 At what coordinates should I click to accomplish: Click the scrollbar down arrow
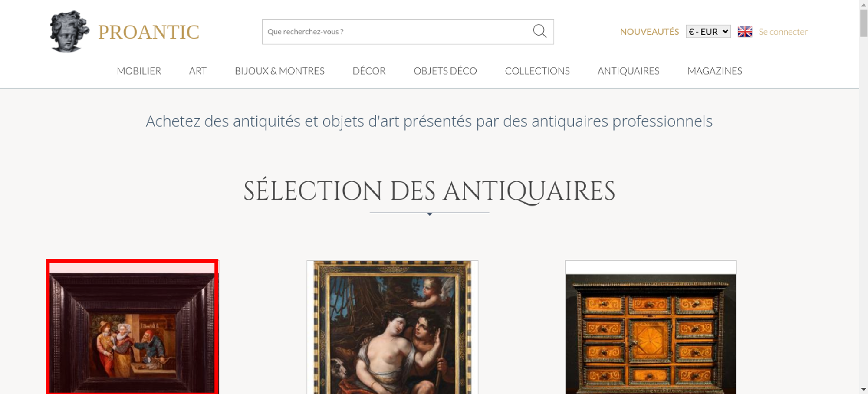tap(863, 389)
